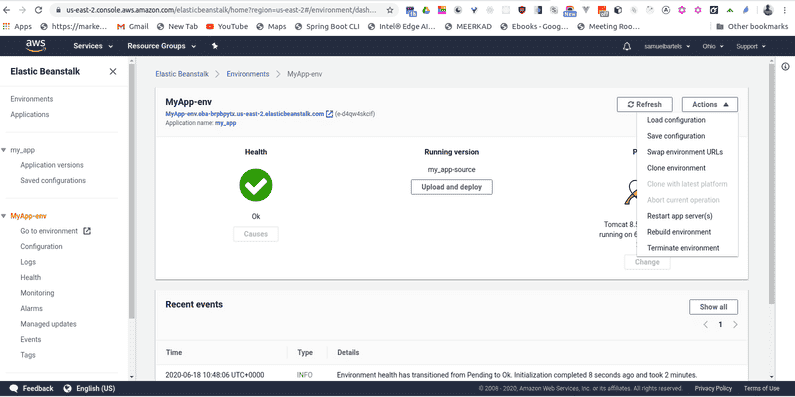Open Application versions in sidebar

click(52, 165)
